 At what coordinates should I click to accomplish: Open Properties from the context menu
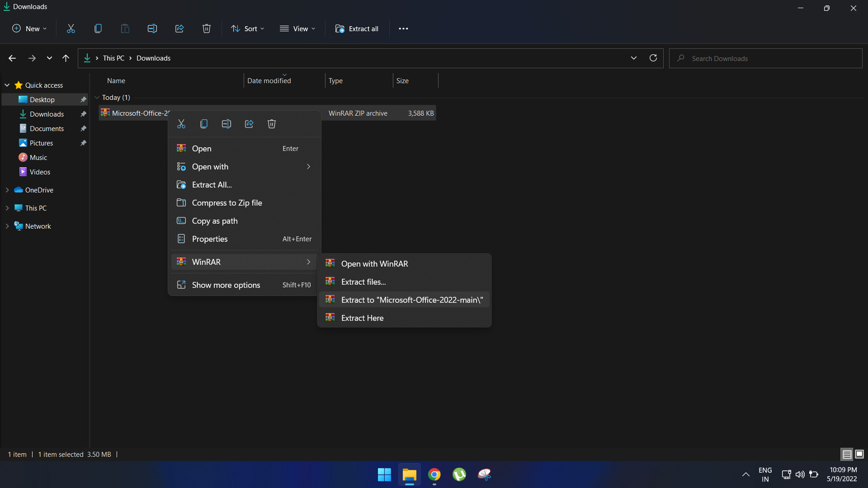(244, 239)
